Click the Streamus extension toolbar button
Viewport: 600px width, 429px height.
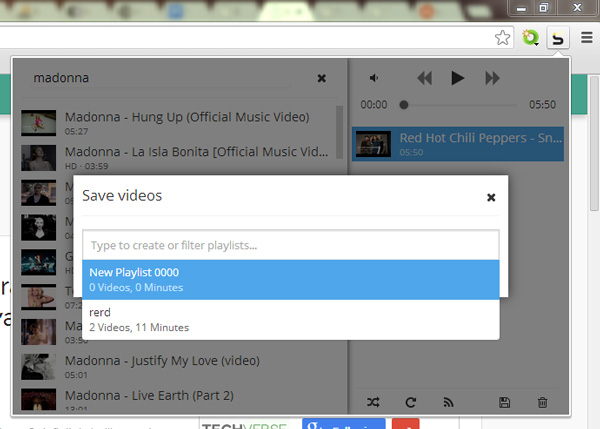click(x=558, y=38)
